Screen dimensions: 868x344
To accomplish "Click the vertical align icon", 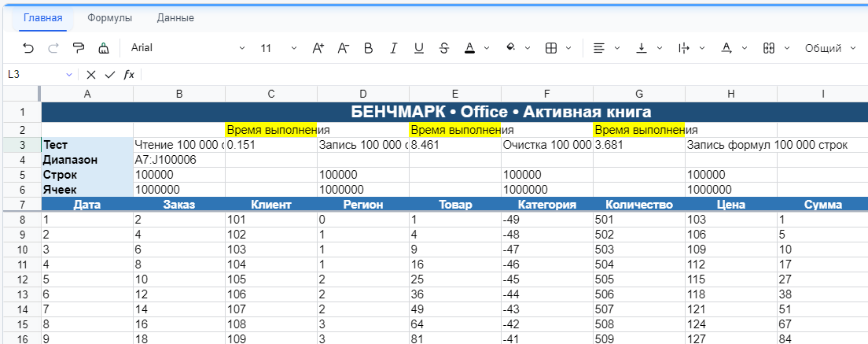I will pyautogui.click(x=642, y=48).
